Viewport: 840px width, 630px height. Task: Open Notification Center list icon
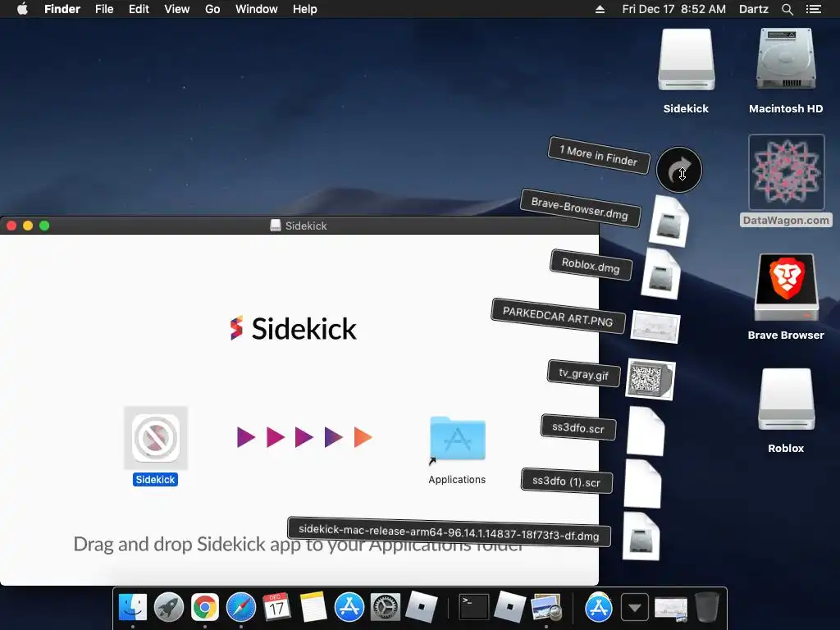click(x=813, y=9)
